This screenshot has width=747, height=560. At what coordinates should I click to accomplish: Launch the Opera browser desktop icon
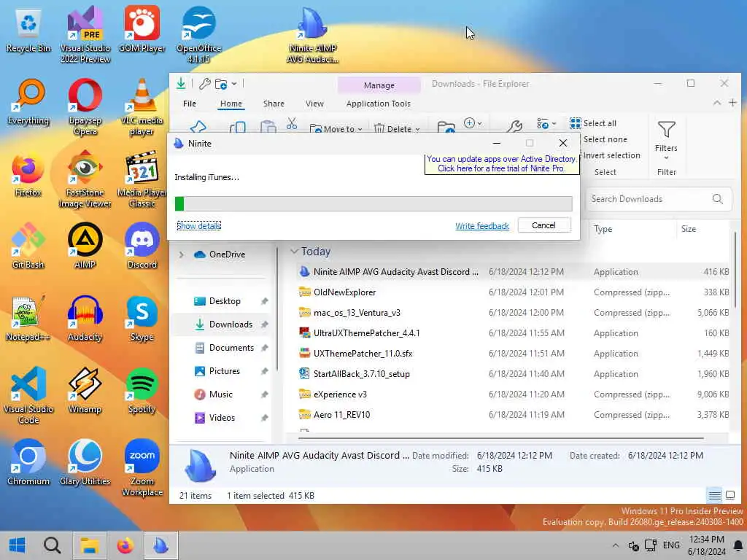[85, 108]
